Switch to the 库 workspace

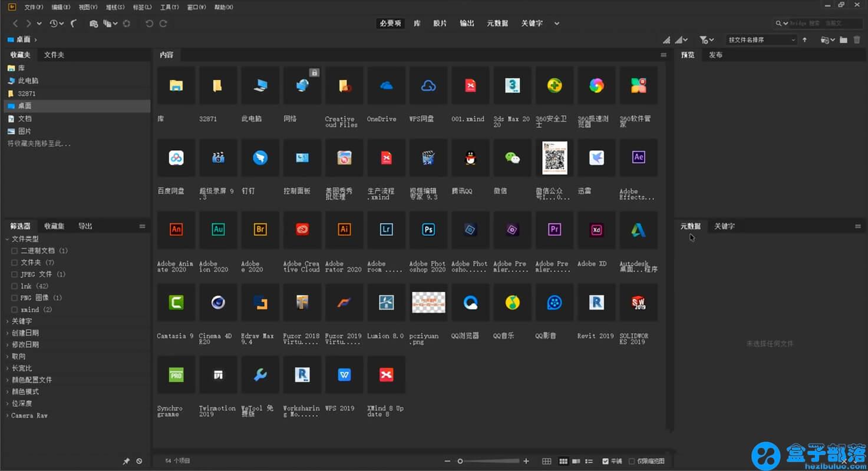tap(417, 24)
